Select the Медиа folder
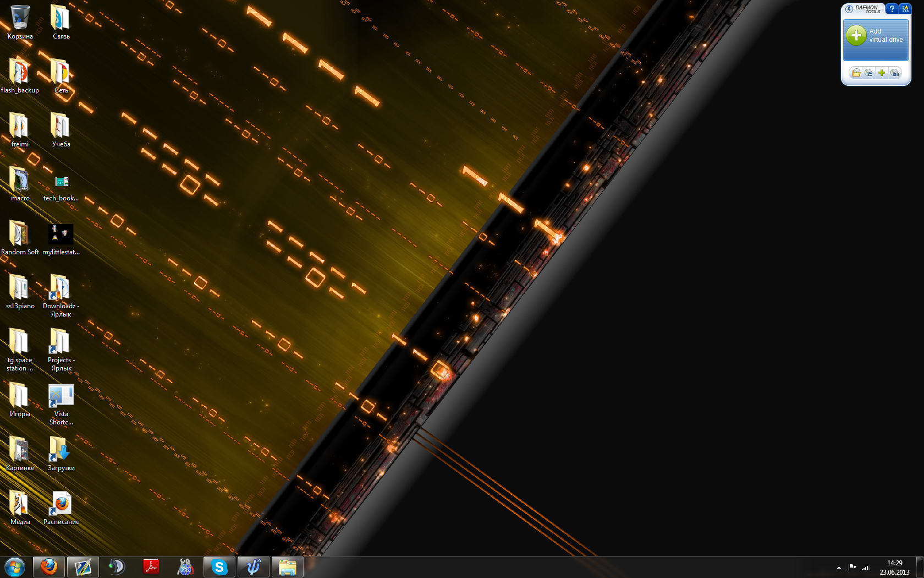Viewport: 924px width, 578px height. click(x=20, y=508)
